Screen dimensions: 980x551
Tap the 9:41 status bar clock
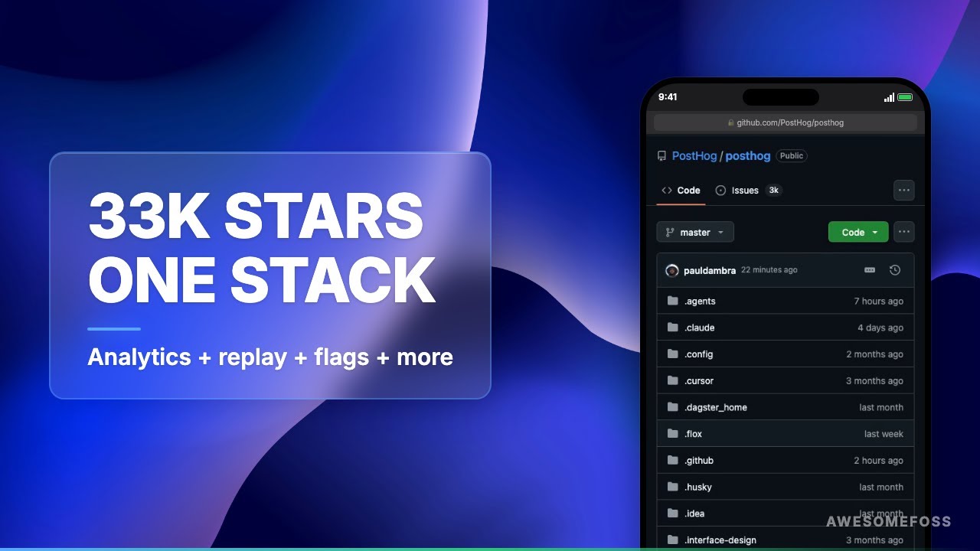pyautogui.click(x=668, y=97)
